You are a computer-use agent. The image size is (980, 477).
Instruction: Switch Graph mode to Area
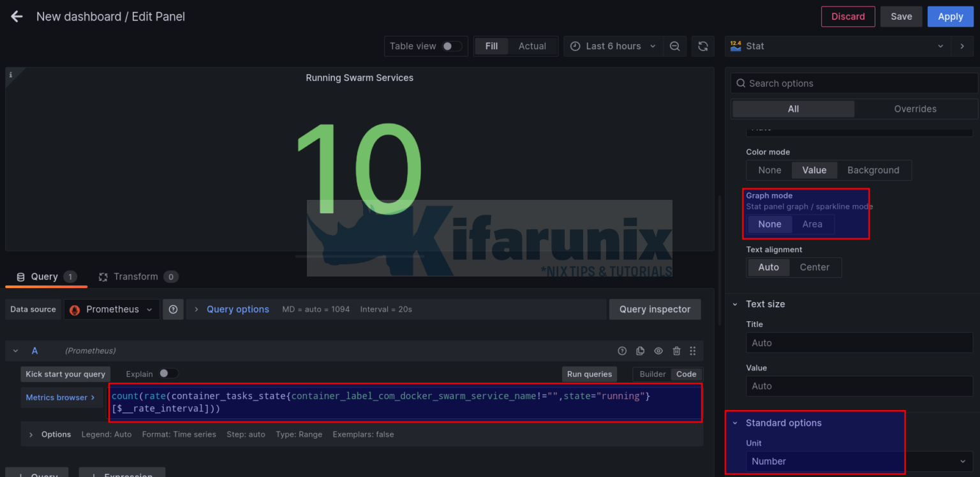tap(812, 224)
